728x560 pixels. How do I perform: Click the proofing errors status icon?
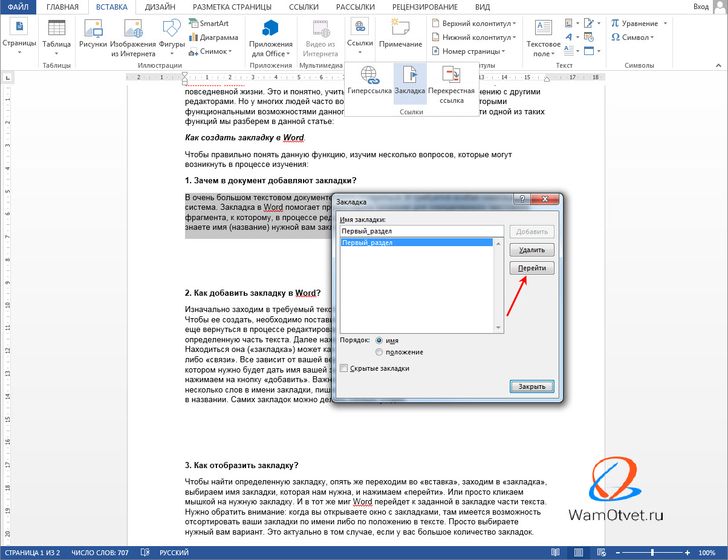click(145, 553)
